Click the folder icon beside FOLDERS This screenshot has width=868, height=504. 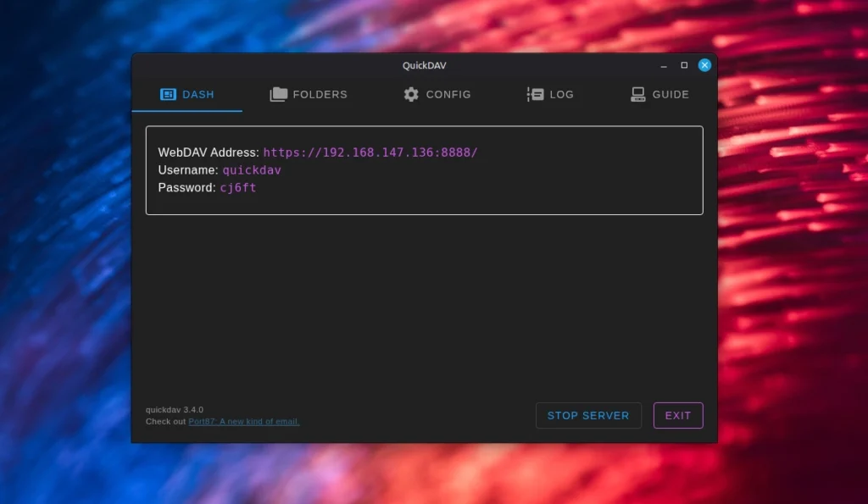point(278,94)
